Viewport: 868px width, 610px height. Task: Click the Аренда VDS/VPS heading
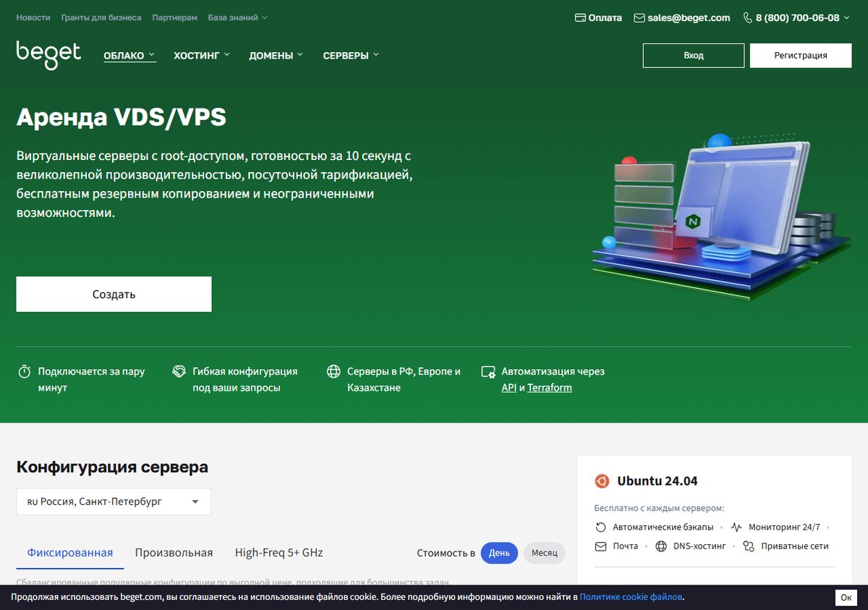tap(122, 117)
